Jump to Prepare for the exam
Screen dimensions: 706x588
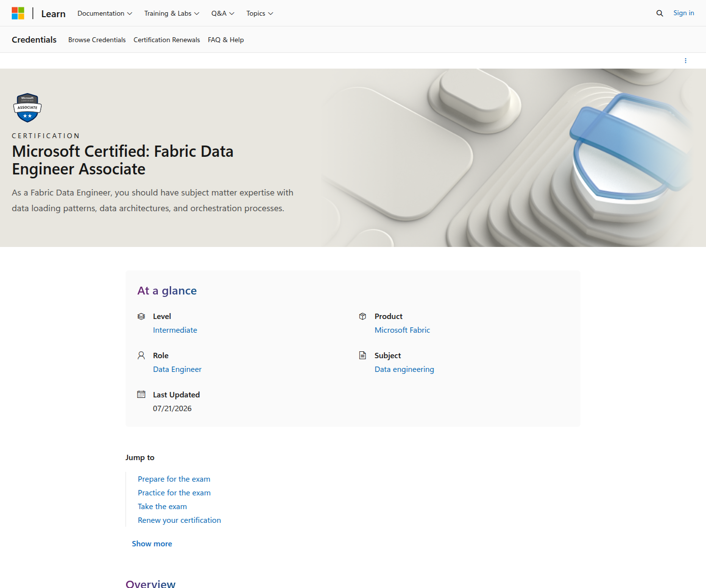(174, 479)
